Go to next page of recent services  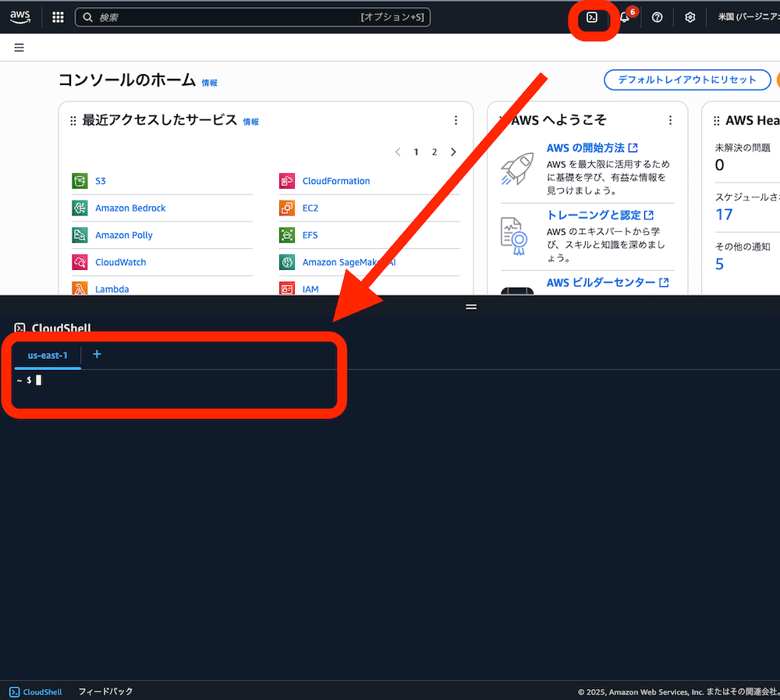453,152
